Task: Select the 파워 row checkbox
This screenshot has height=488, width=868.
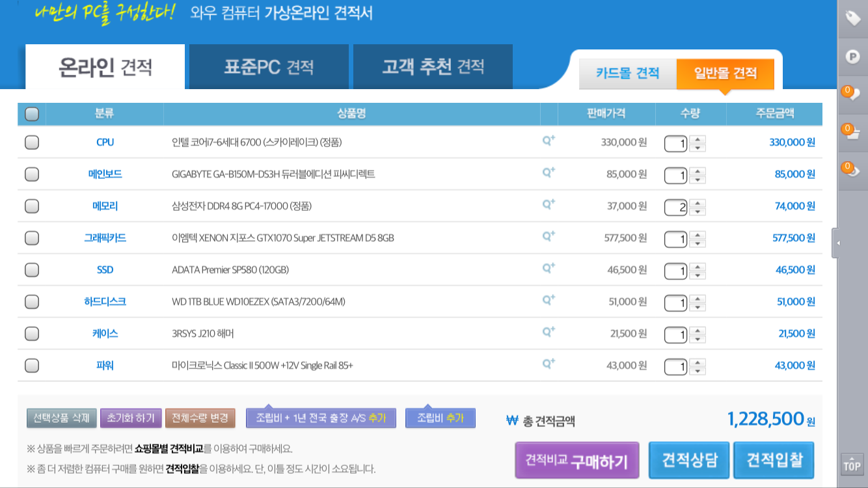Action: tap(31, 366)
